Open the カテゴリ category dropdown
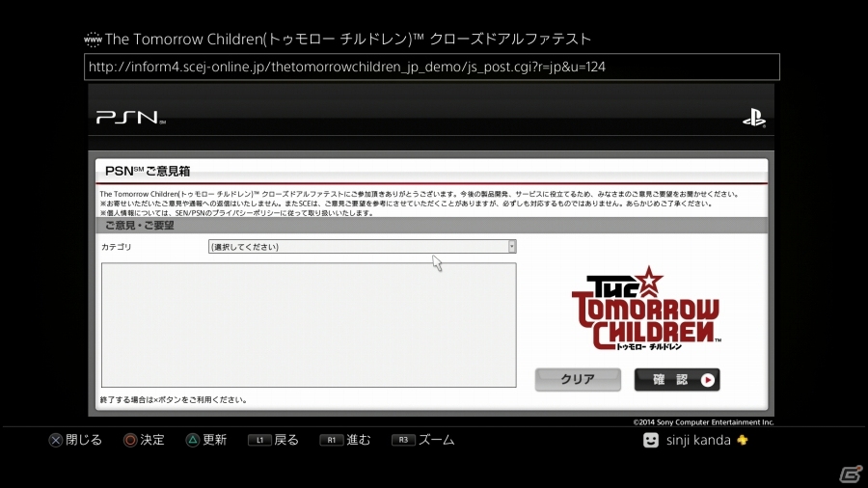Image resolution: width=868 pixels, height=488 pixels. click(x=362, y=247)
